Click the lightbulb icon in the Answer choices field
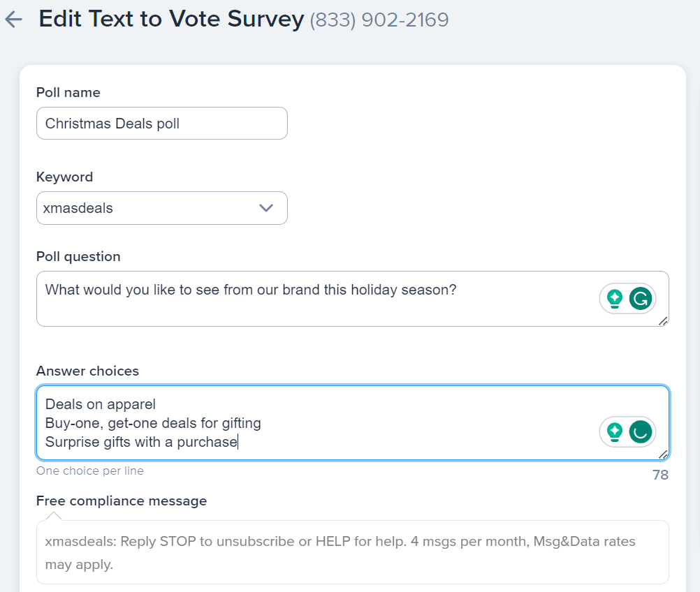This screenshot has width=700, height=592. pyautogui.click(x=613, y=431)
